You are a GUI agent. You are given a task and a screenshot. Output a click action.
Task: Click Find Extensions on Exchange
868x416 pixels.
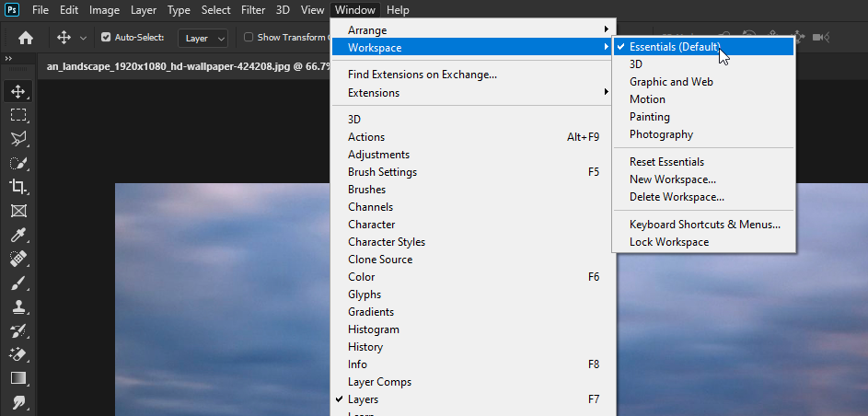(x=422, y=75)
